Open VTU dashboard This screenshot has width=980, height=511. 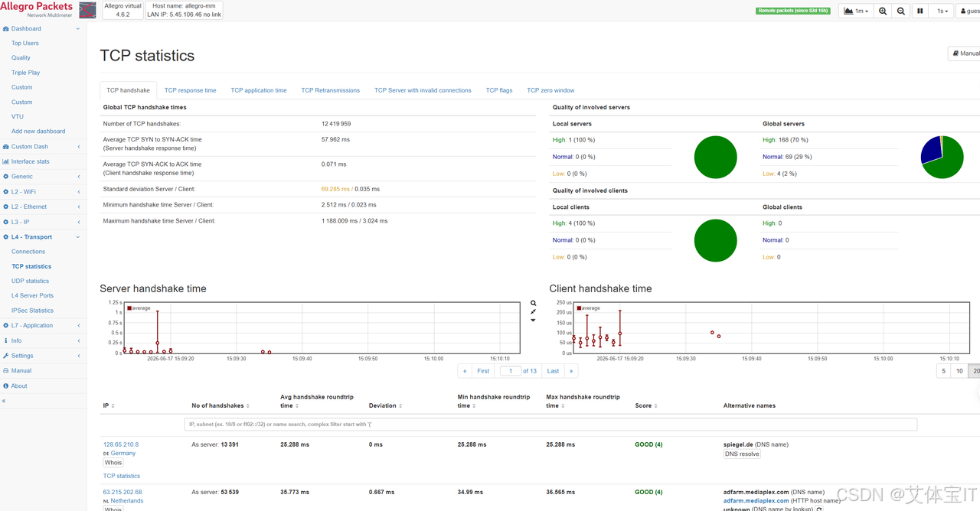tap(18, 117)
